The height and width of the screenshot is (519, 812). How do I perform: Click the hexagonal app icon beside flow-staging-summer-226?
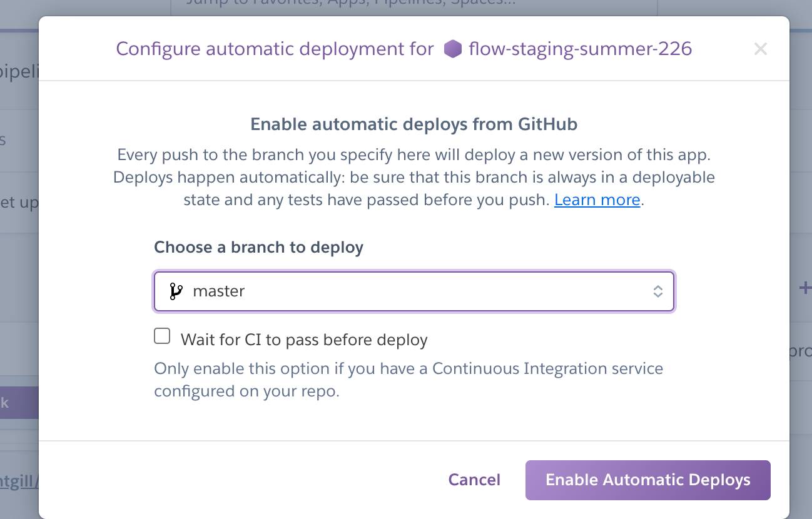[x=452, y=48]
